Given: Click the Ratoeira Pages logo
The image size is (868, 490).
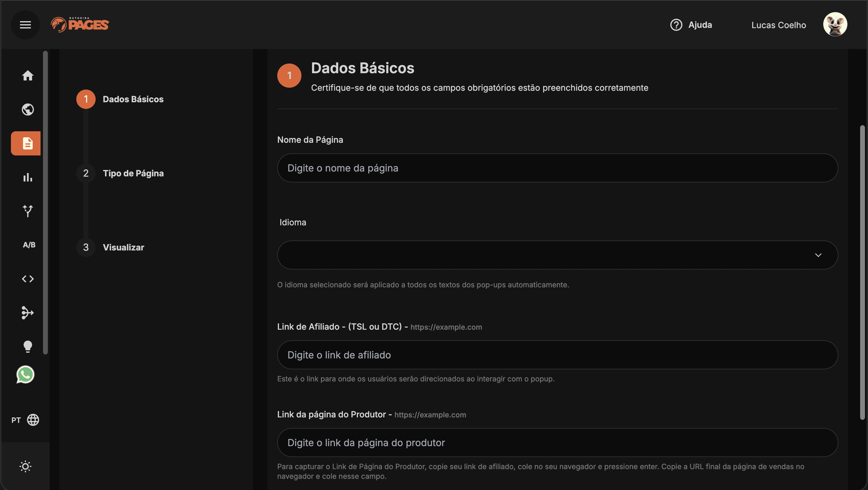Looking at the screenshot, I should pos(80,24).
